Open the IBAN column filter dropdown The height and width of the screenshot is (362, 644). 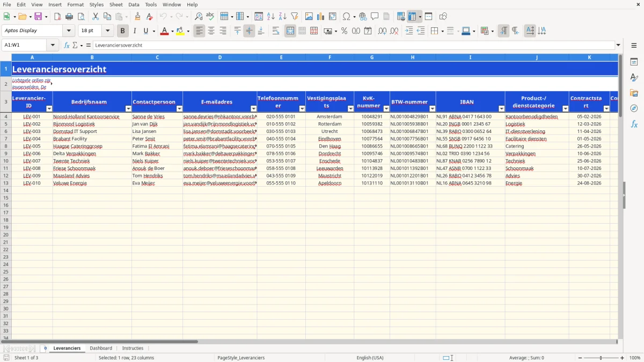501,108
